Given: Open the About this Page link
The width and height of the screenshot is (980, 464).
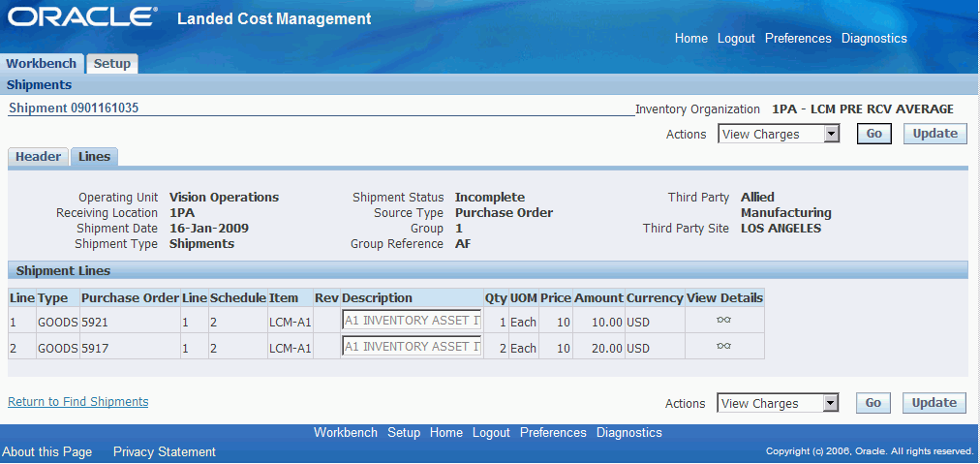Looking at the screenshot, I should point(46,451).
